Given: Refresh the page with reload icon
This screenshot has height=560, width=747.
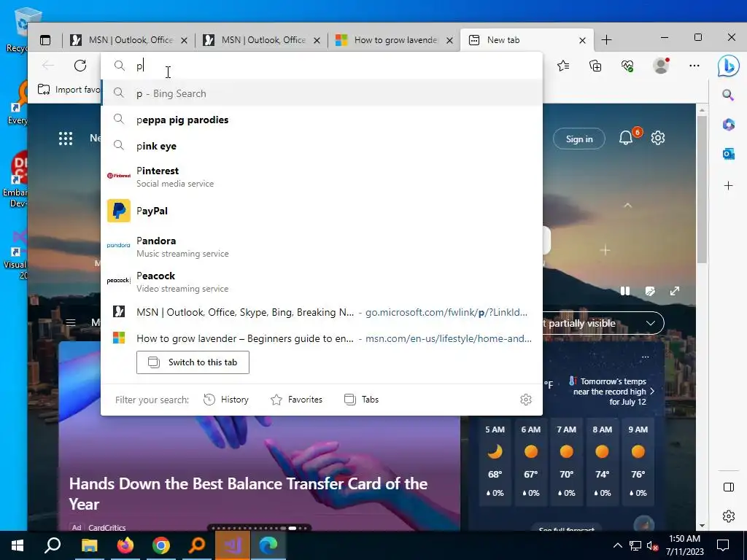Looking at the screenshot, I should point(80,66).
